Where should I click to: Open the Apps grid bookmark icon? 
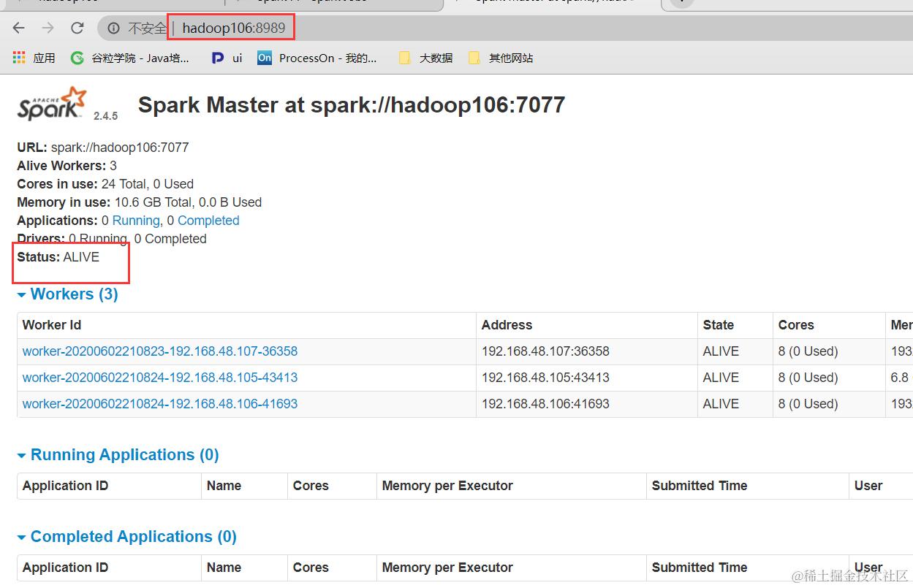(x=19, y=58)
